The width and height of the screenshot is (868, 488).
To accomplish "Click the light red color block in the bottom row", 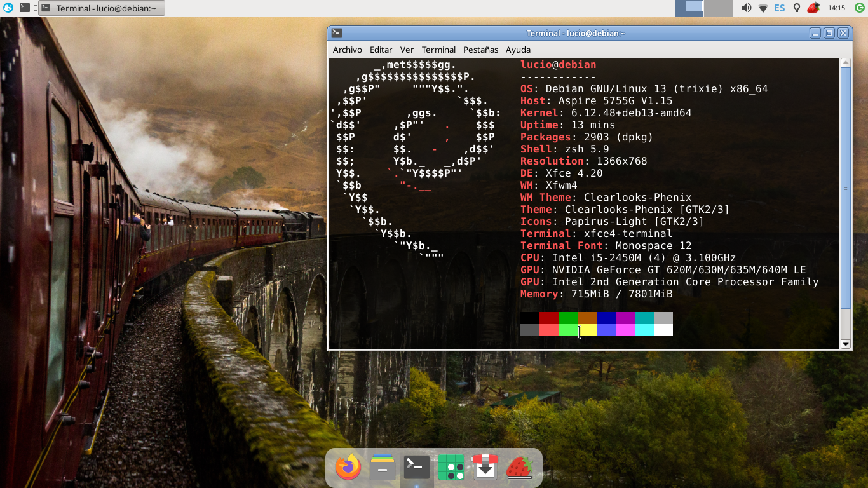I will point(549,330).
